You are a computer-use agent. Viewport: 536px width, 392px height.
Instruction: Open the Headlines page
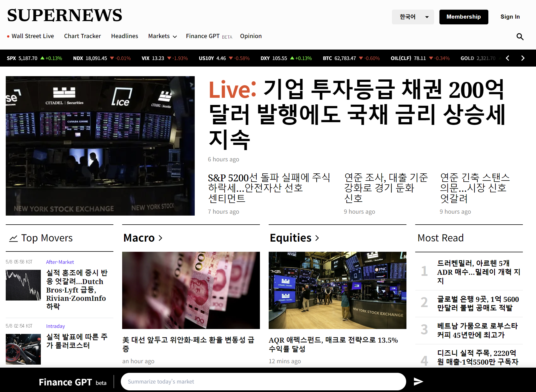(x=125, y=36)
